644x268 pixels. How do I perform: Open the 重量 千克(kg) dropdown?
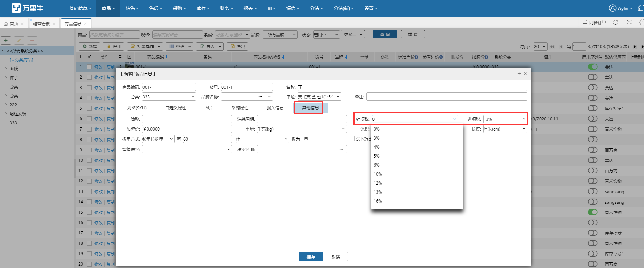coord(302,129)
